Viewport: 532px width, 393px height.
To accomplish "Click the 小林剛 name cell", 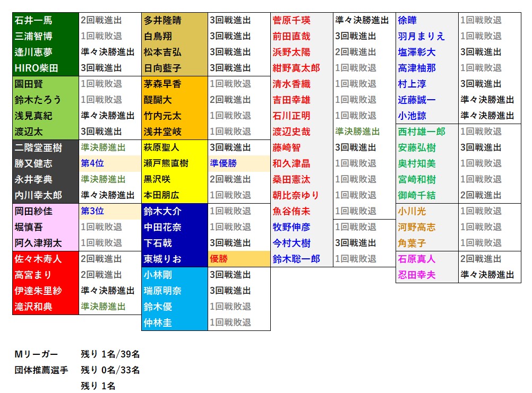I will click(174, 275).
